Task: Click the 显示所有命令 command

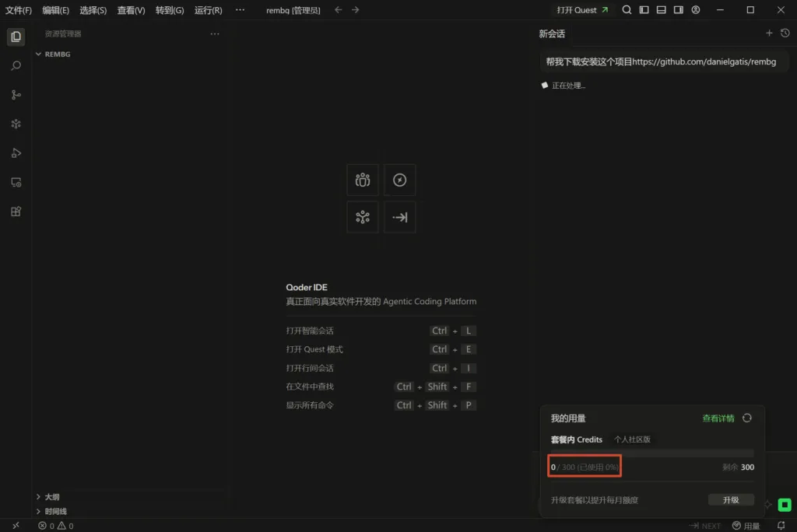Action: point(310,405)
